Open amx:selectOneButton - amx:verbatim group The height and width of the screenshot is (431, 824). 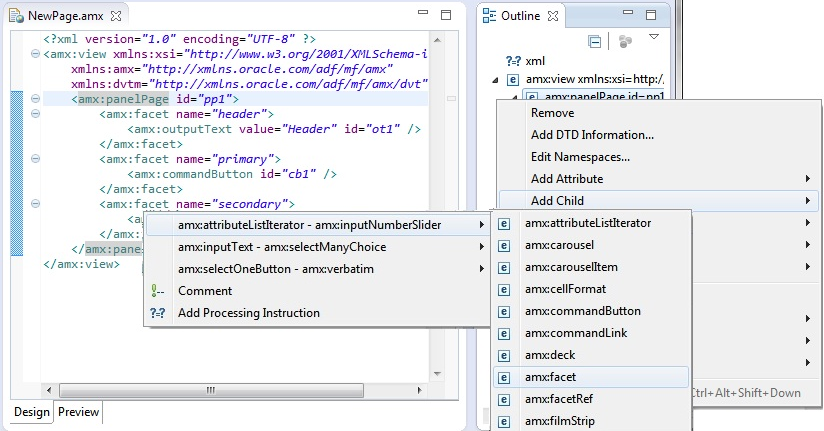click(317, 269)
